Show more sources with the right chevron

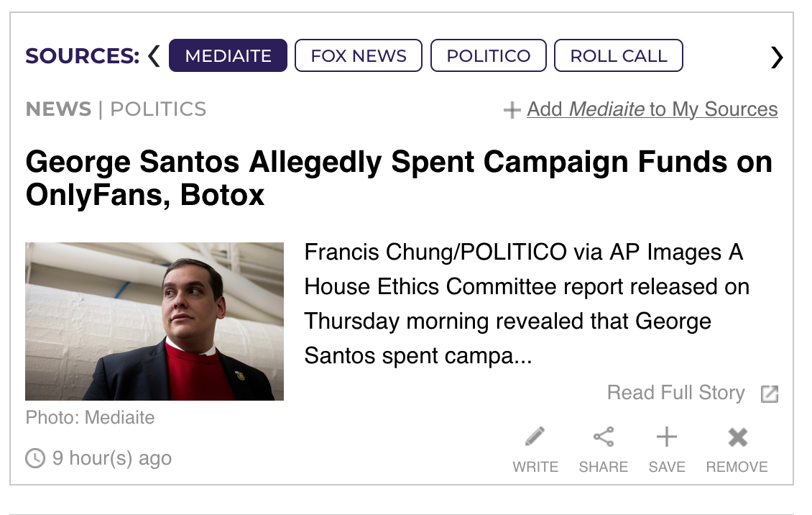pos(776,56)
